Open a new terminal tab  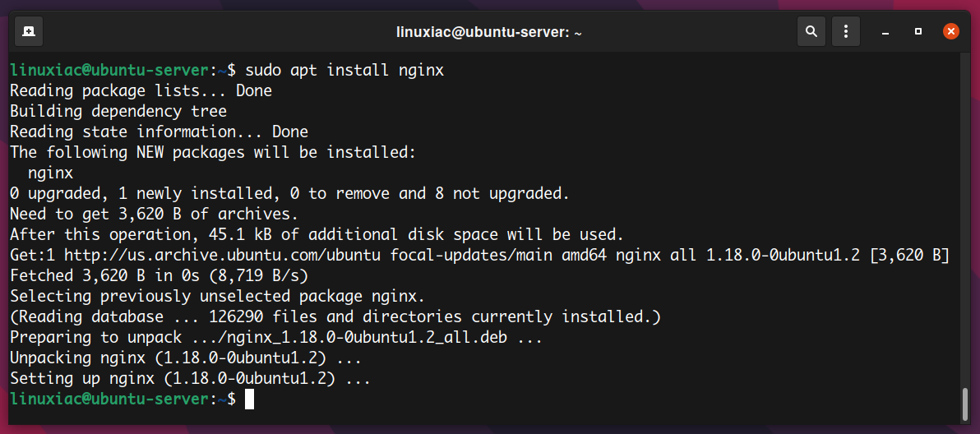28,31
